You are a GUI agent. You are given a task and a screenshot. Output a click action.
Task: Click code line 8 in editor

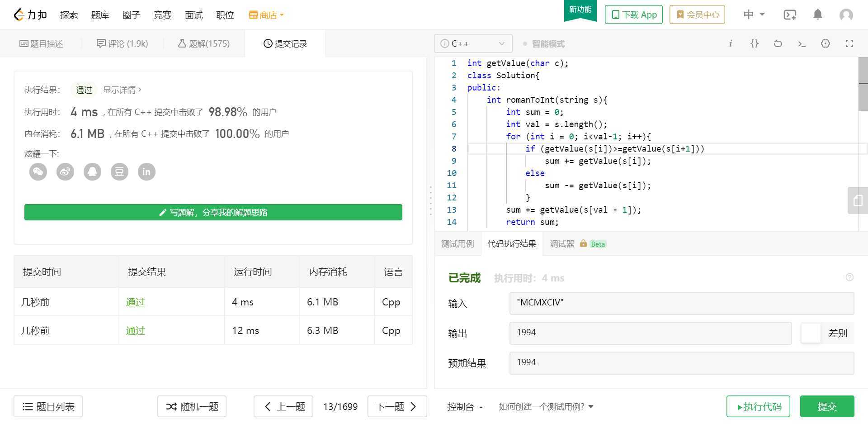pyautogui.click(x=667, y=148)
